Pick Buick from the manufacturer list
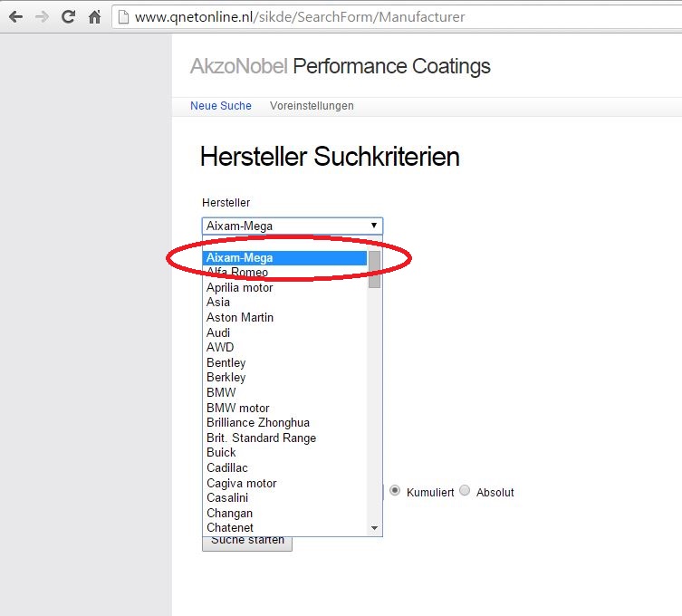The image size is (682, 616). (x=285, y=452)
